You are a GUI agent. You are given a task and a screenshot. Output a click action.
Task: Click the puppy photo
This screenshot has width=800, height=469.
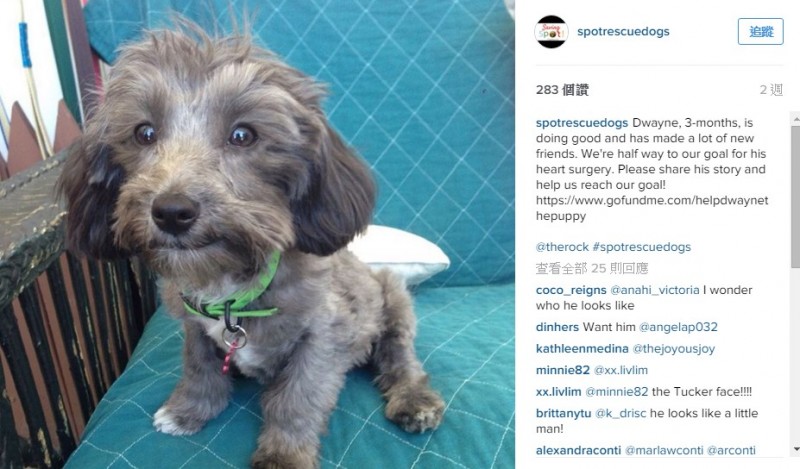(257, 235)
